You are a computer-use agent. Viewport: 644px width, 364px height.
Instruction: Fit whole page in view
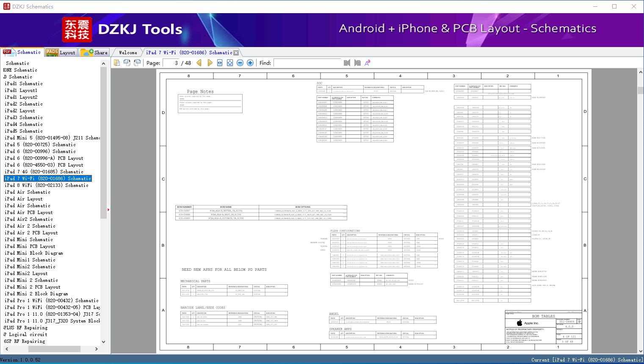point(230,63)
